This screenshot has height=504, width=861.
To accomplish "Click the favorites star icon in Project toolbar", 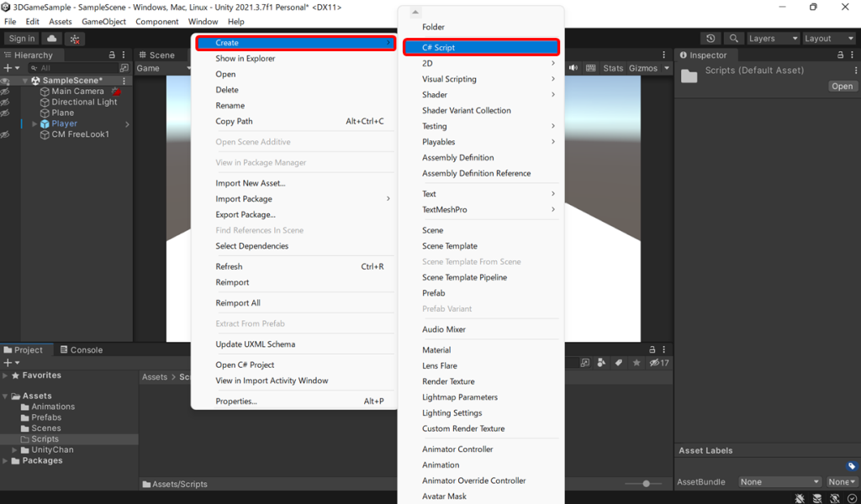I will coord(637,363).
